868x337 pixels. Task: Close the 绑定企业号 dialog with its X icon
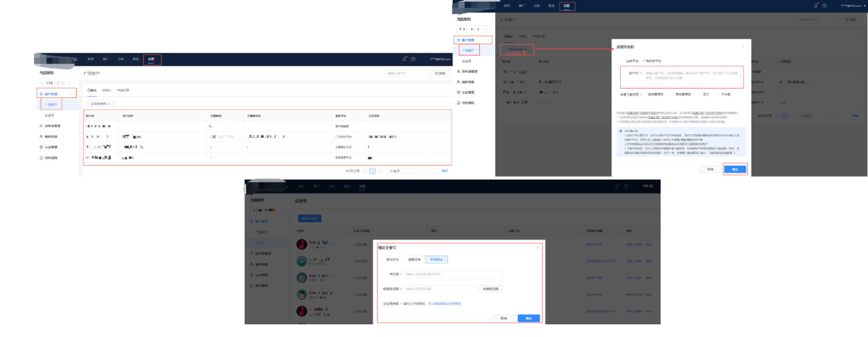537,248
